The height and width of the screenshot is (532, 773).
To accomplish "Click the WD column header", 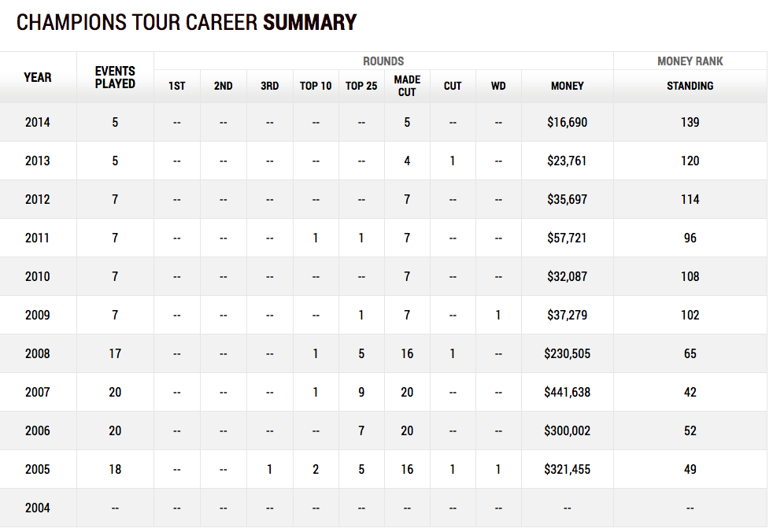I will pos(498,86).
